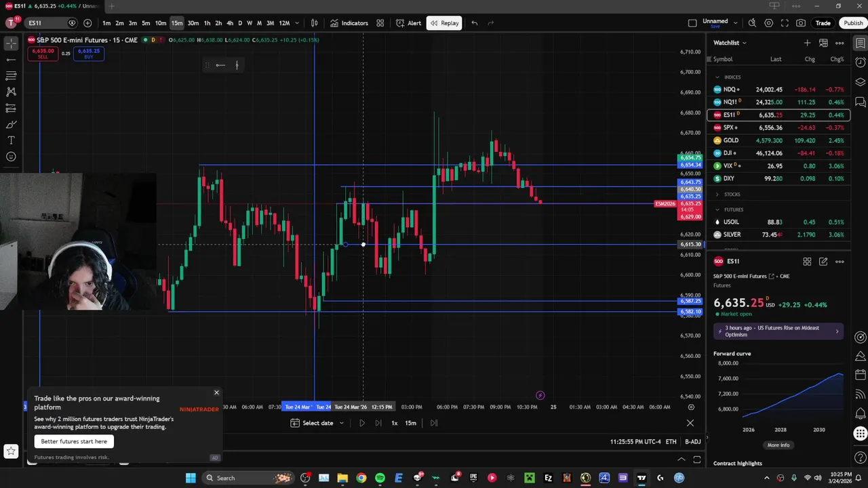Screen dimensions: 868x488
Task: Click the SELL 6,635.00 button
Action: [43, 54]
